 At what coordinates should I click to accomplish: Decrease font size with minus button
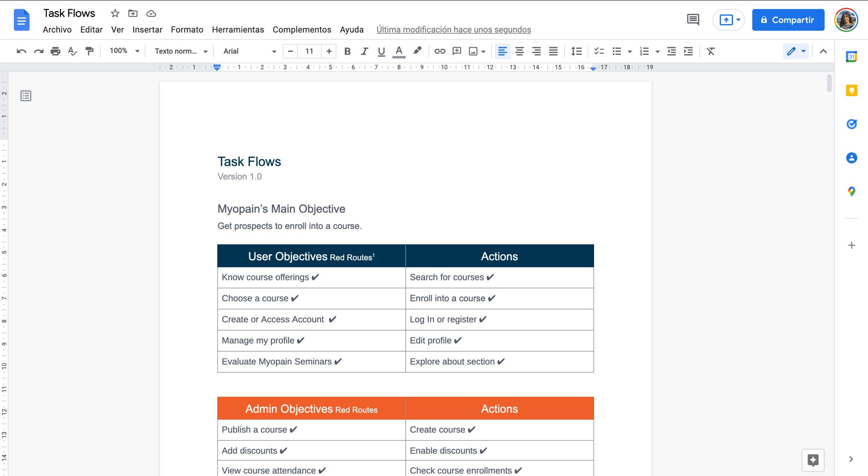click(290, 51)
